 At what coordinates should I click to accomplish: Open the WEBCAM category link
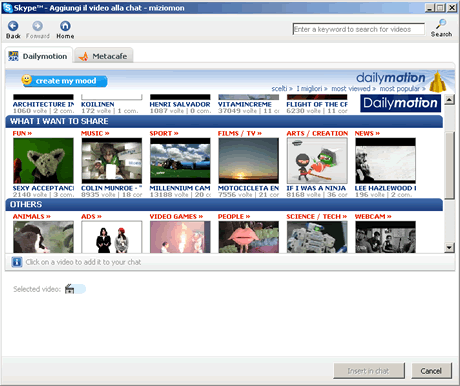coord(373,217)
